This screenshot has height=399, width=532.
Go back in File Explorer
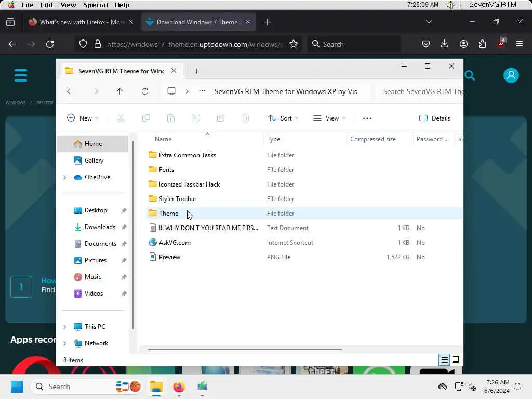click(70, 91)
